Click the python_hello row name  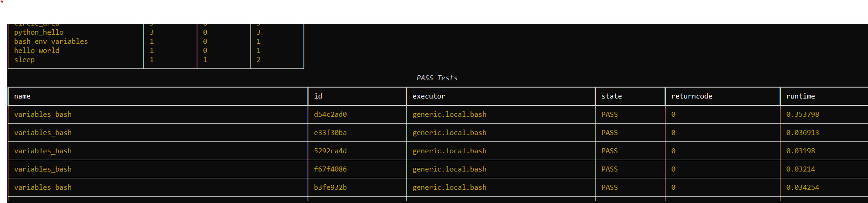39,32
